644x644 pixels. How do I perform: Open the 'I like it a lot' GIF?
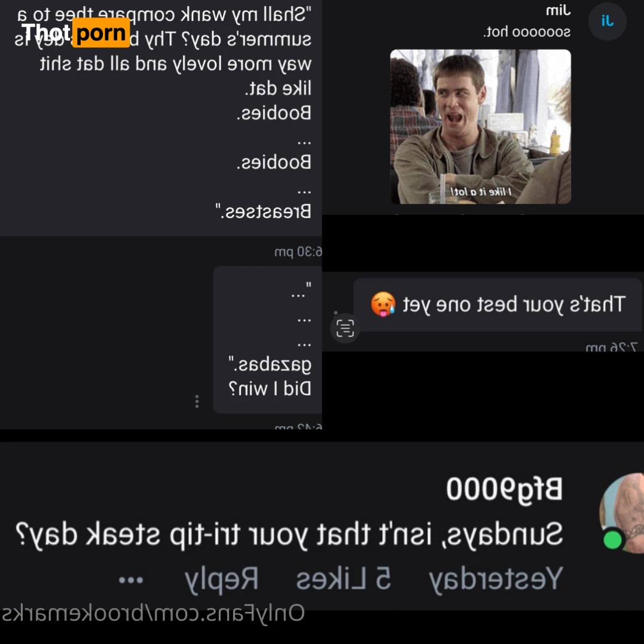coord(480,127)
